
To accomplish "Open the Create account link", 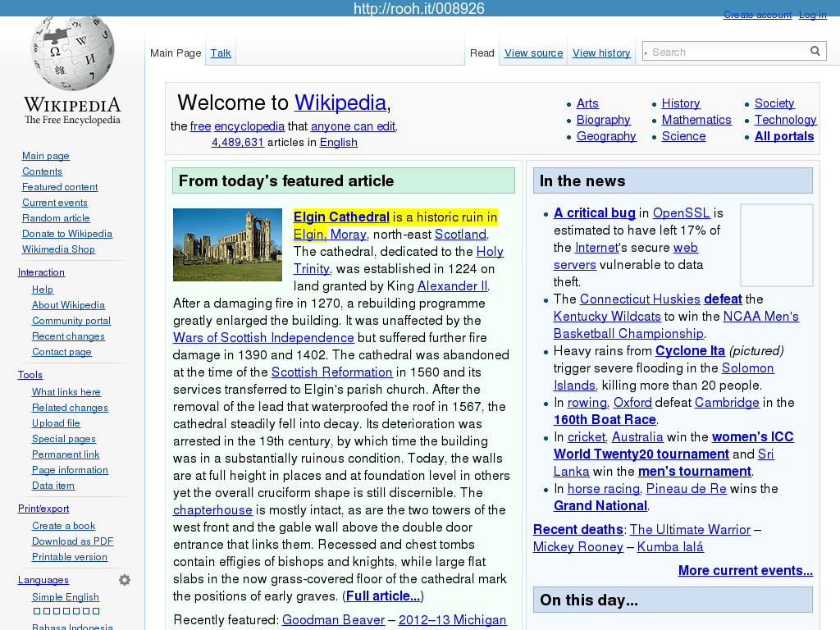I will coord(757,15).
